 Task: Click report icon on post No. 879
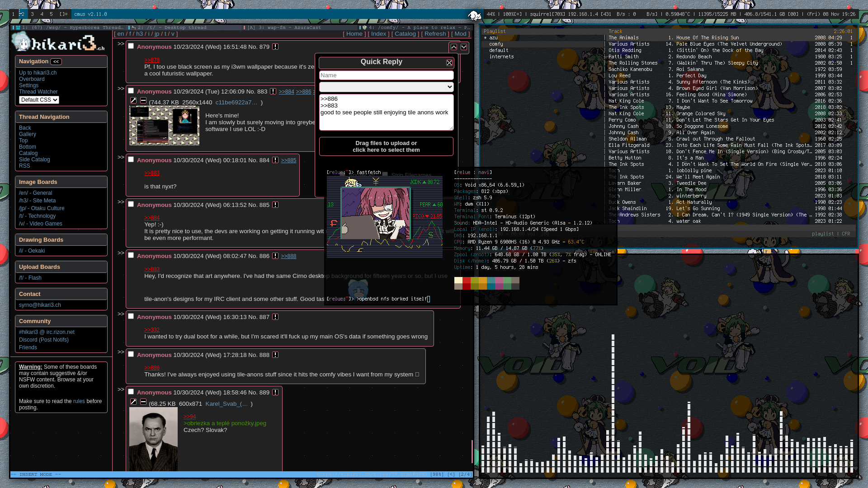tap(275, 47)
